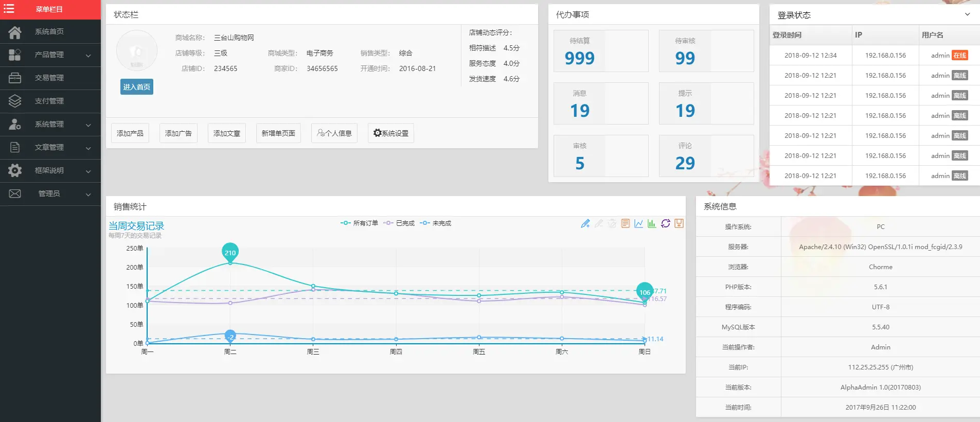Expand the 产品管理 submenu chevron
Viewport: 980px width, 422px height.
[88, 56]
